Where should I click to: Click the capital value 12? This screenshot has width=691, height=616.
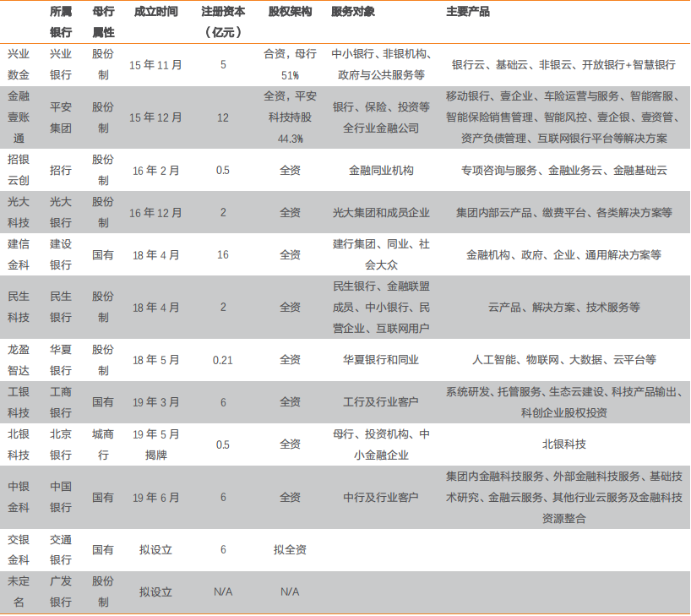[223, 117]
